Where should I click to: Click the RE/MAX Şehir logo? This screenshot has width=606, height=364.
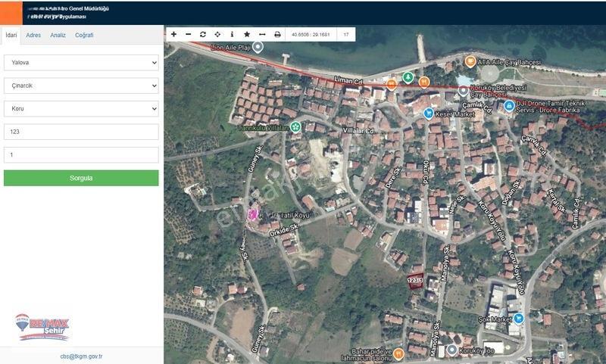point(42,328)
